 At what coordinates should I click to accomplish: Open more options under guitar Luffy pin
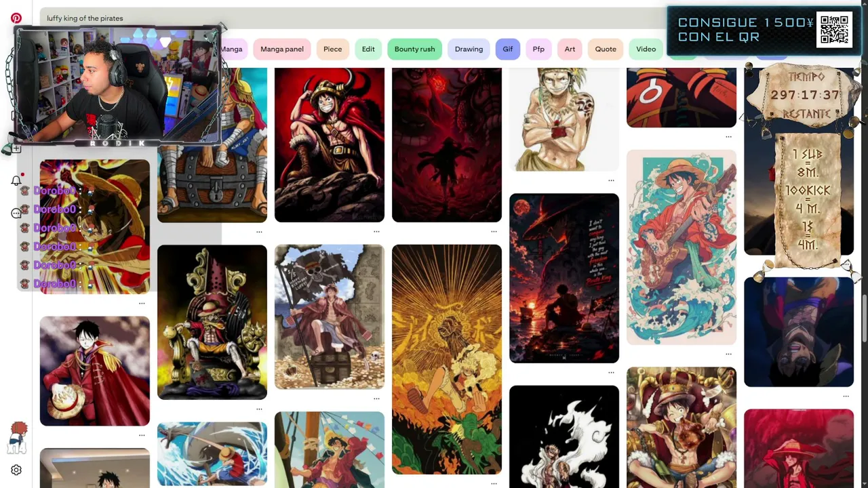(728, 354)
